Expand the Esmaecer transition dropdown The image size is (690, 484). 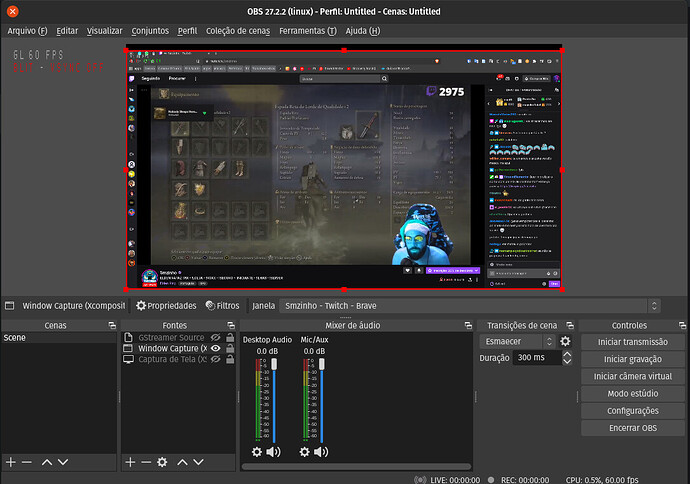click(x=519, y=342)
